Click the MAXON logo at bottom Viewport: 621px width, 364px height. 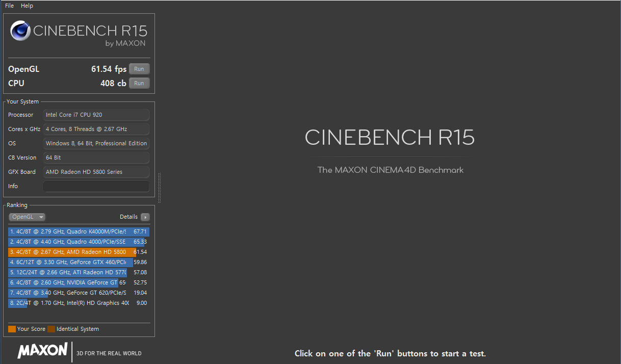pos(42,350)
